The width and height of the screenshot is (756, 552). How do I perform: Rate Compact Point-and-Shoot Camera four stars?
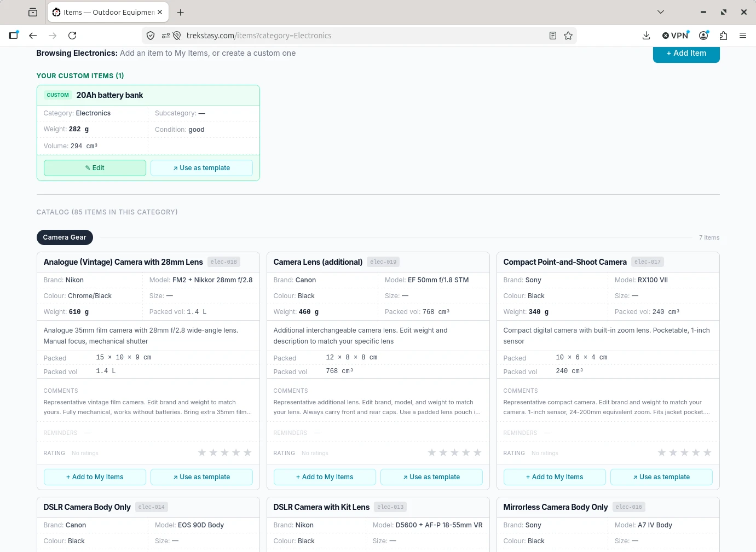pos(696,452)
